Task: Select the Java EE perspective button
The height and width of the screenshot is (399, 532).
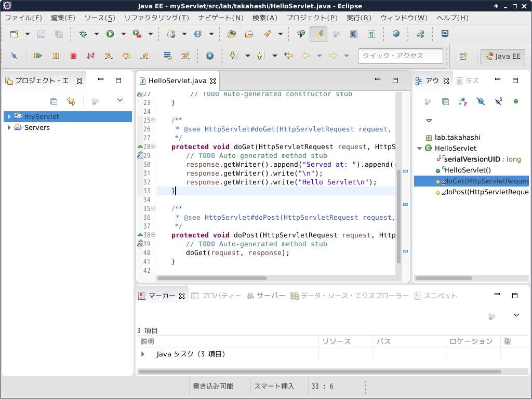Action: point(503,56)
